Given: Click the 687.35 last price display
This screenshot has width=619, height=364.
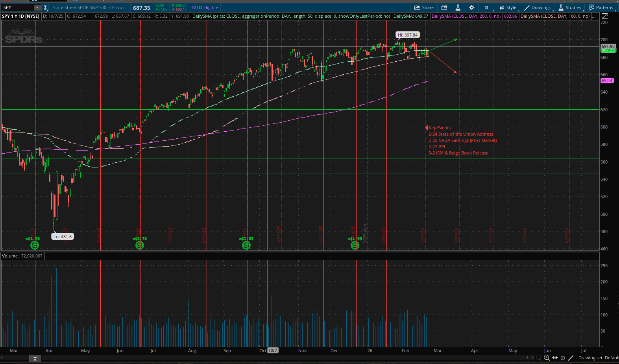Looking at the screenshot, I should pyautogui.click(x=142, y=8).
